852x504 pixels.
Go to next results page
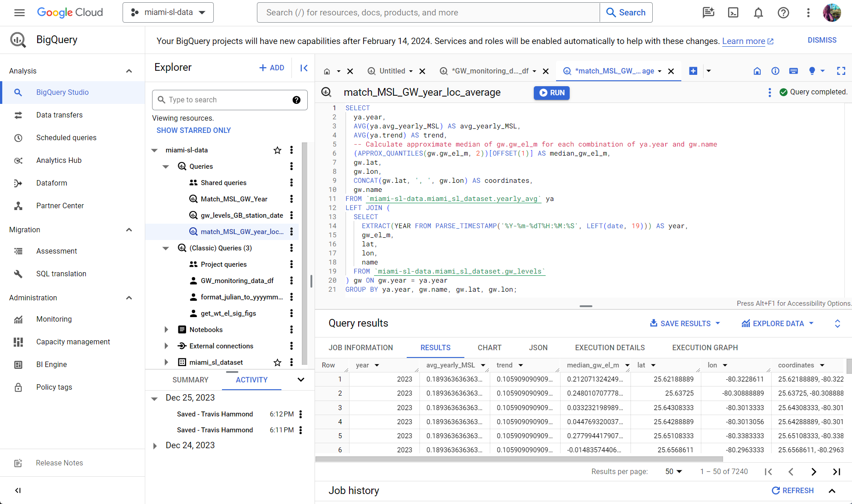[813, 472]
